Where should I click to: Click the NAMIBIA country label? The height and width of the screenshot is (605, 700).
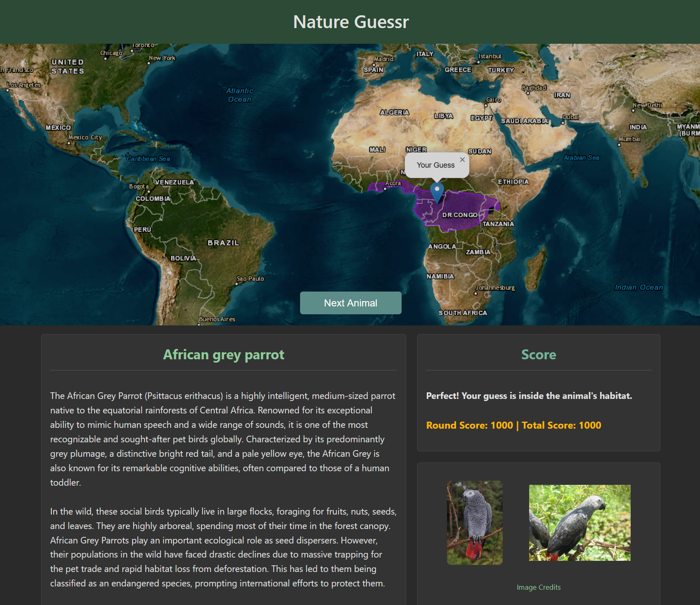pos(440,276)
